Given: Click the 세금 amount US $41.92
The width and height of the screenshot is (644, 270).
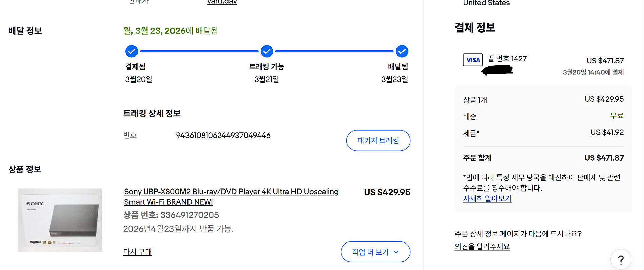Looking at the screenshot, I should point(607,132).
